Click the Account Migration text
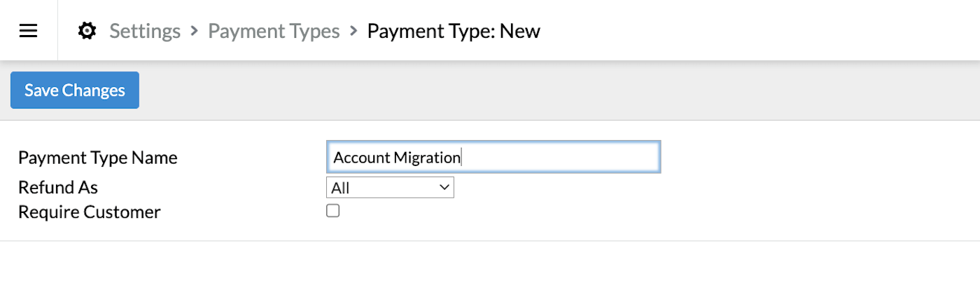Screen dimensions: 980x283 pos(396,158)
